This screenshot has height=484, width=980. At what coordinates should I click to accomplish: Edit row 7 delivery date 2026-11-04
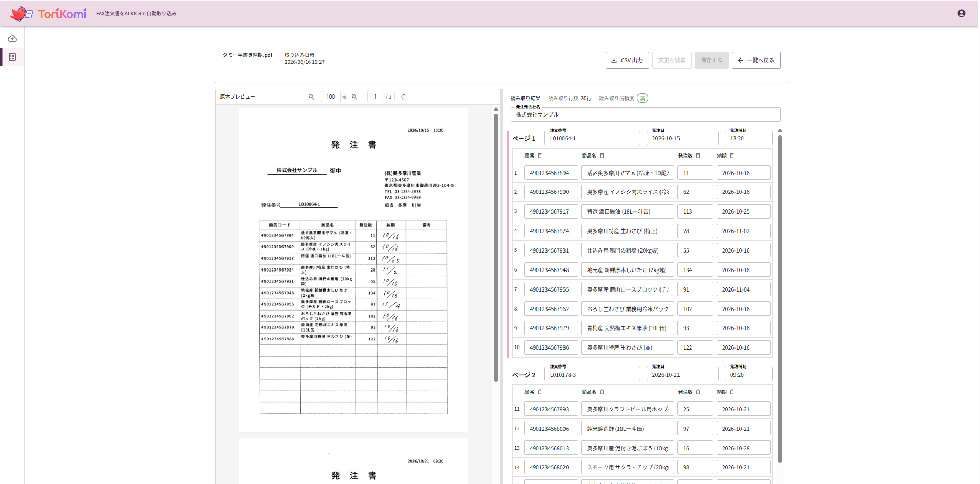[744, 289]
